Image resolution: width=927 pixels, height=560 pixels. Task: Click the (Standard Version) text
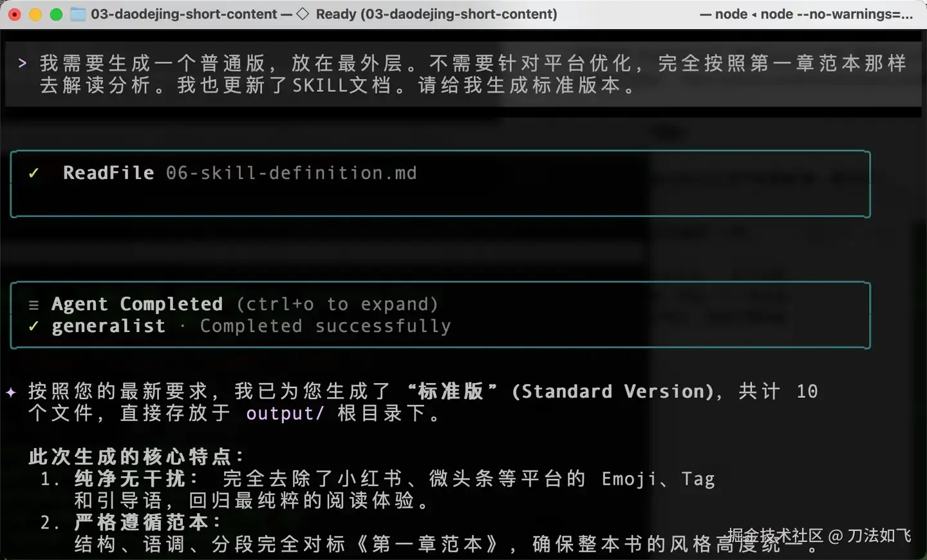[613, 391]
